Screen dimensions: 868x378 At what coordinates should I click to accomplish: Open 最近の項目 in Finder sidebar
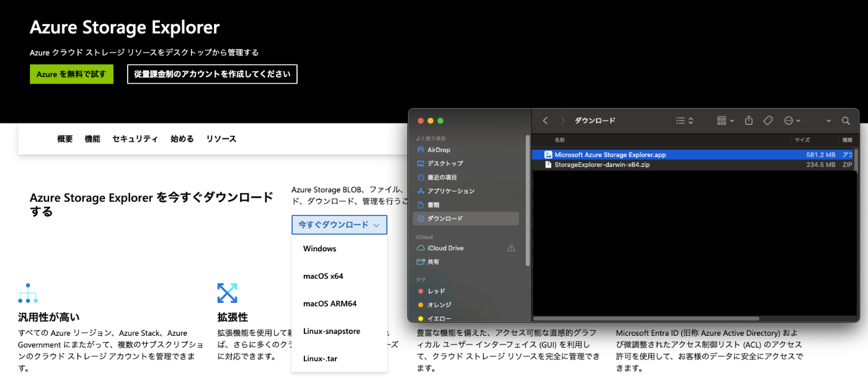(x=466, y=177)
